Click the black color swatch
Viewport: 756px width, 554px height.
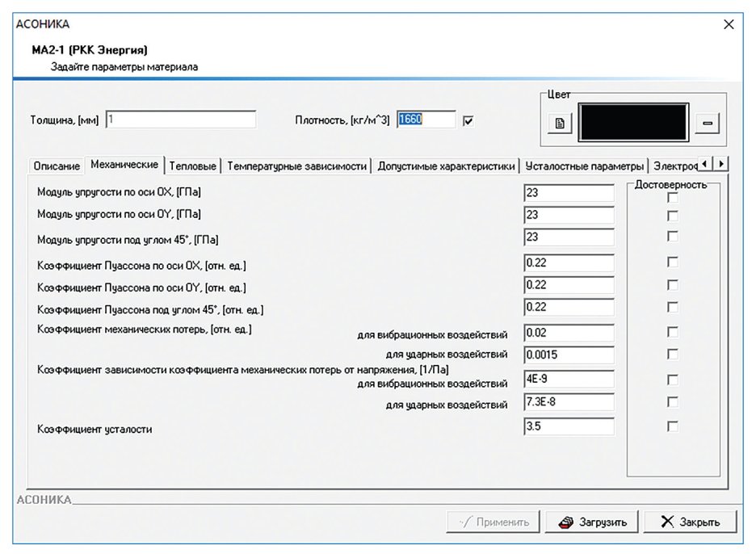(633, 123)
